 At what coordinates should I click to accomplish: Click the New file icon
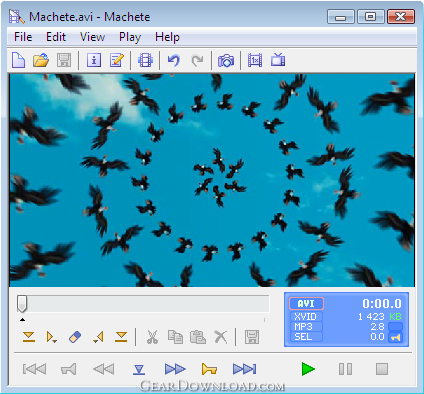(x=18, y=60)
